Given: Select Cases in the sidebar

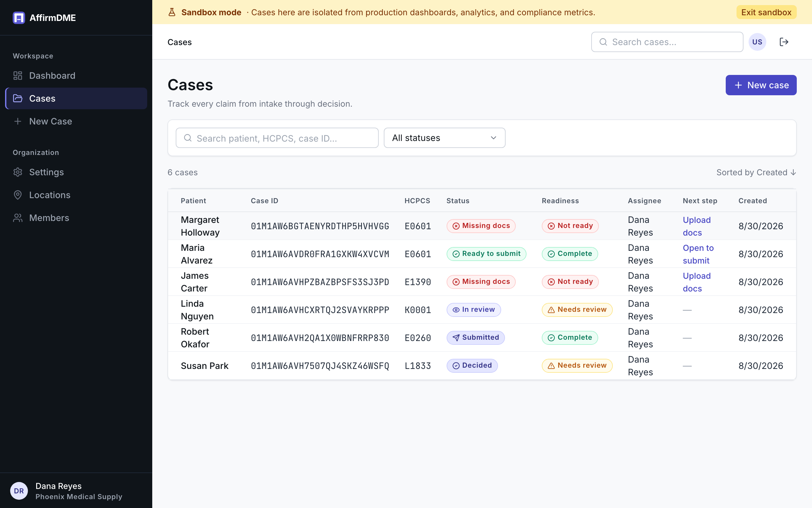Looking at the screenshot, I should pyautogui.click(x=76, y=98).
